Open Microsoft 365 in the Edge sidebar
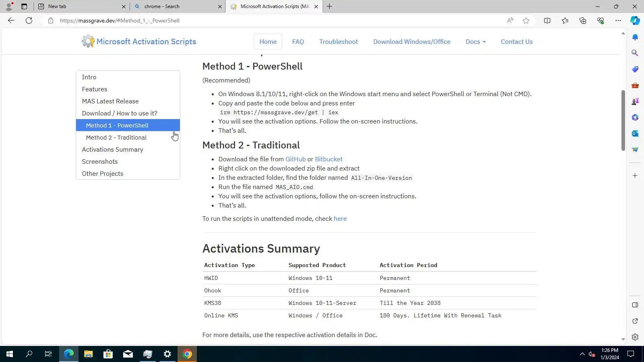This screenshot has width=644, height=362. click(x=635, y=117)
